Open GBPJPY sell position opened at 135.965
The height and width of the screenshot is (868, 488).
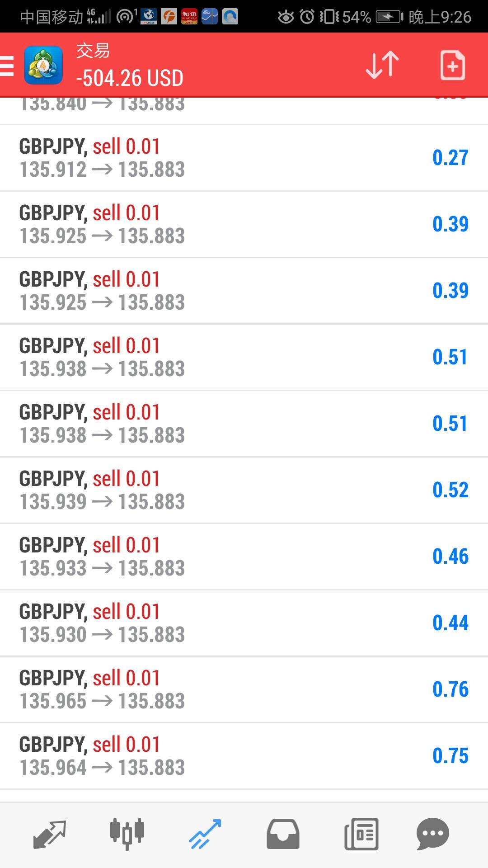click(x=244, y=689)
